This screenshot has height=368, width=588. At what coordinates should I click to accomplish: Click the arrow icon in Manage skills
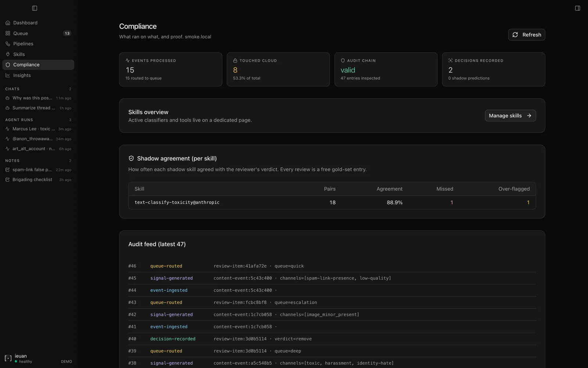(x=529, y=116)
